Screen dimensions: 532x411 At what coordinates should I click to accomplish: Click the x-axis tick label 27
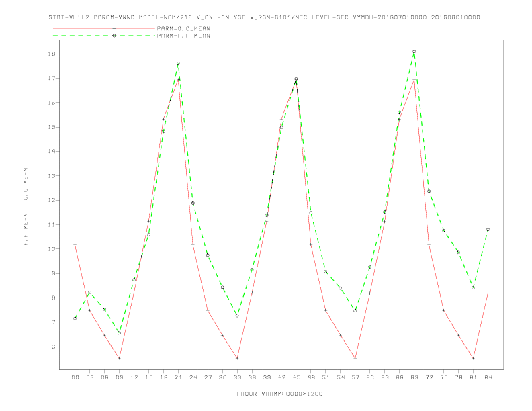click(208, 377)
